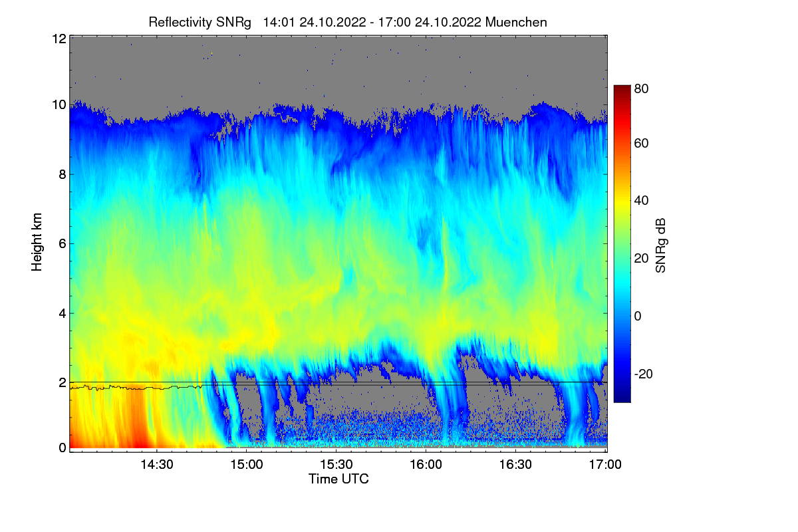The height and width of the screenshot is (532, 798).
Task: Click the time axis tick label '15:00'
Action: point(246,464)
